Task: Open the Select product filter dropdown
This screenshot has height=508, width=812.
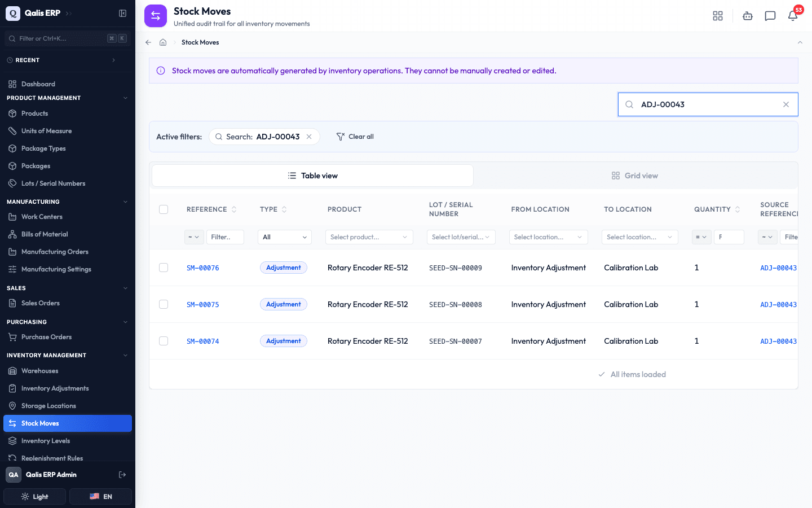Action: (369, 237)
